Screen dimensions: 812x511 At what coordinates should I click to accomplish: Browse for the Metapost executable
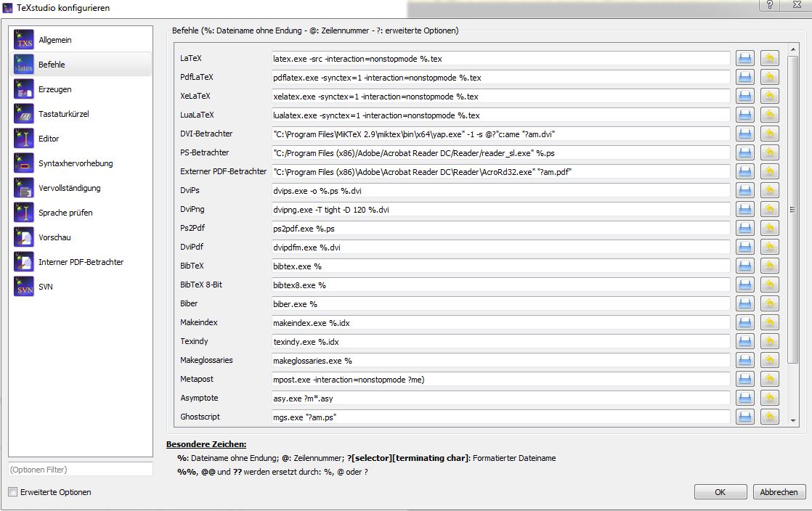coord(745,380)
